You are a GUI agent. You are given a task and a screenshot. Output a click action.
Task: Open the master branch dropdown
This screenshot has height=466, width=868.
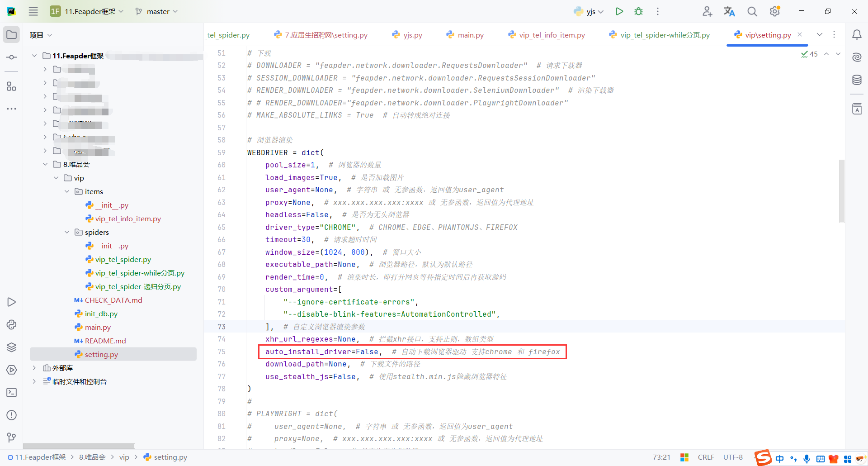156,11
